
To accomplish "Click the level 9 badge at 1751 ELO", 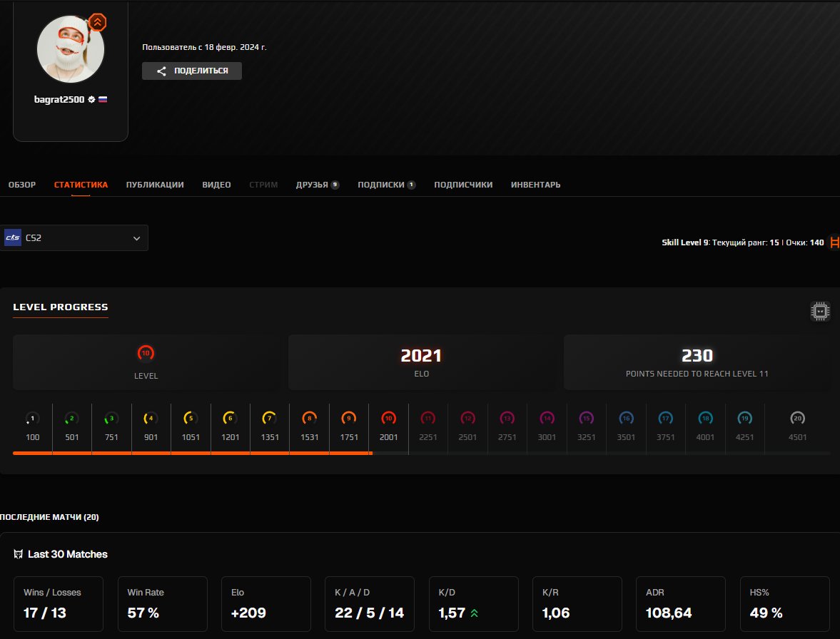I will click(x=348, y=418).
